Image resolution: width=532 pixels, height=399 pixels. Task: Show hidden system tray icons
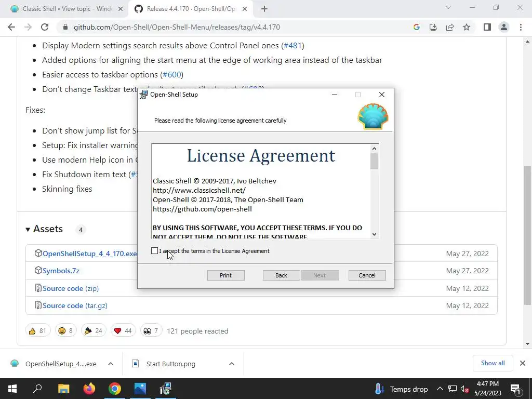pyautogui.click(x=440, y=389)
